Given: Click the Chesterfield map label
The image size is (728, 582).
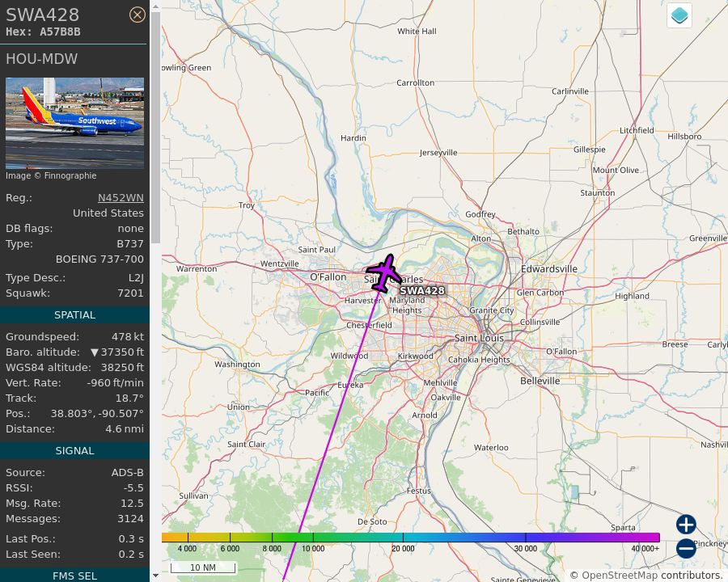Looking at the screenshot, I should [x=369, y=325].
